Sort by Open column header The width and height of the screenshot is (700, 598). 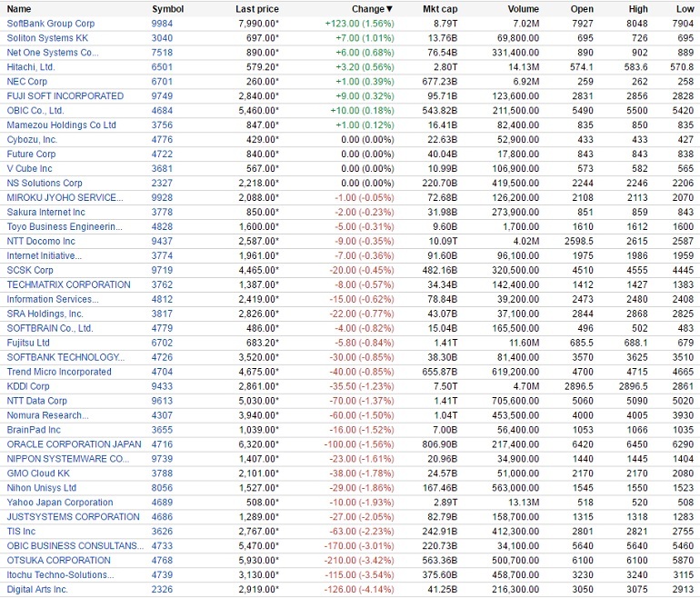[582, 9]
